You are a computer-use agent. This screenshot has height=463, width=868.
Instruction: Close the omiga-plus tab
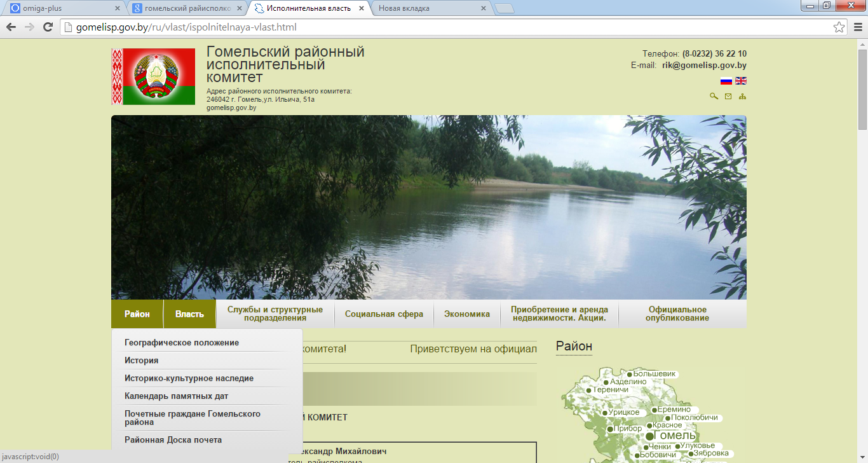117,9
